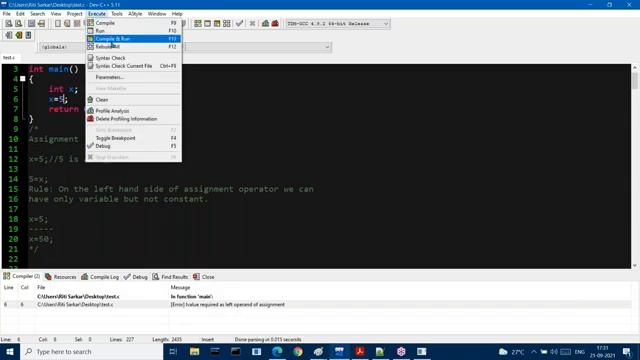Click the editor scrollbar down arrow
The width and height of the screenshot is (640, 360).
pos(635,266)
